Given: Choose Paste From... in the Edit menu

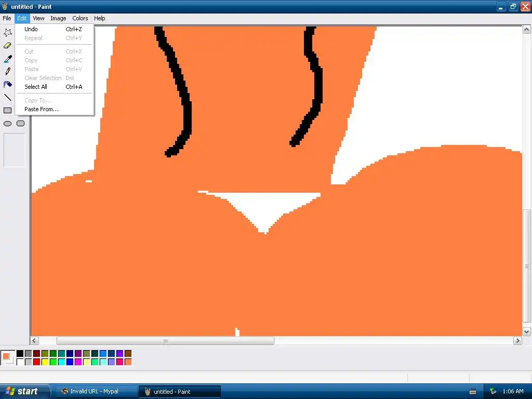Looking at the screenshot, I should coord(54,109).
